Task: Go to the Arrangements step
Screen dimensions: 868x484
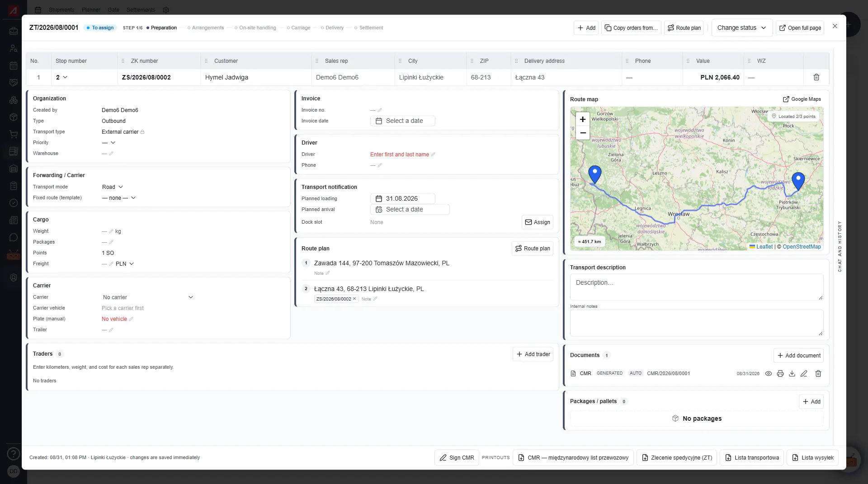Action: (x=206, y=28)
